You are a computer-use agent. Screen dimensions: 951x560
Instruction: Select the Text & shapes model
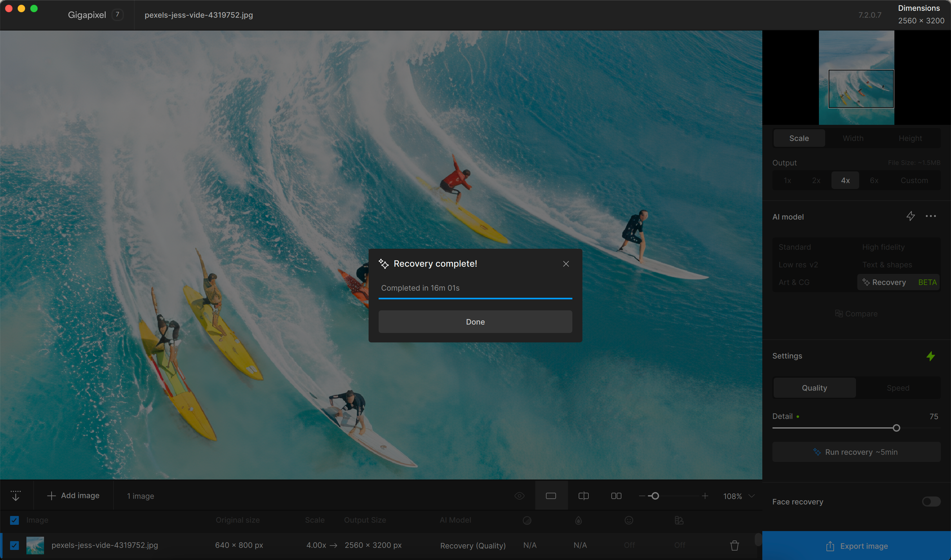pos(887,265)
